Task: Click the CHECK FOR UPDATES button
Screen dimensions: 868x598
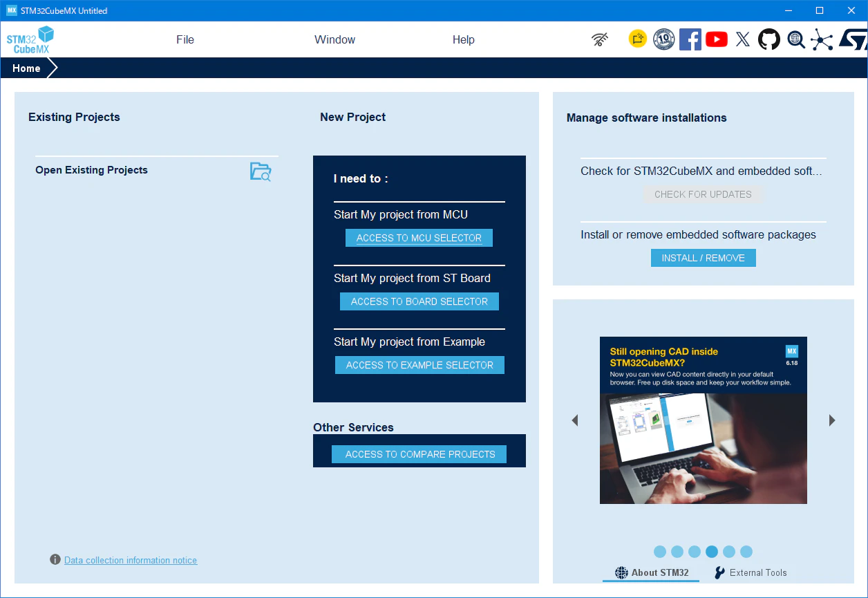Action: (703, 194)
